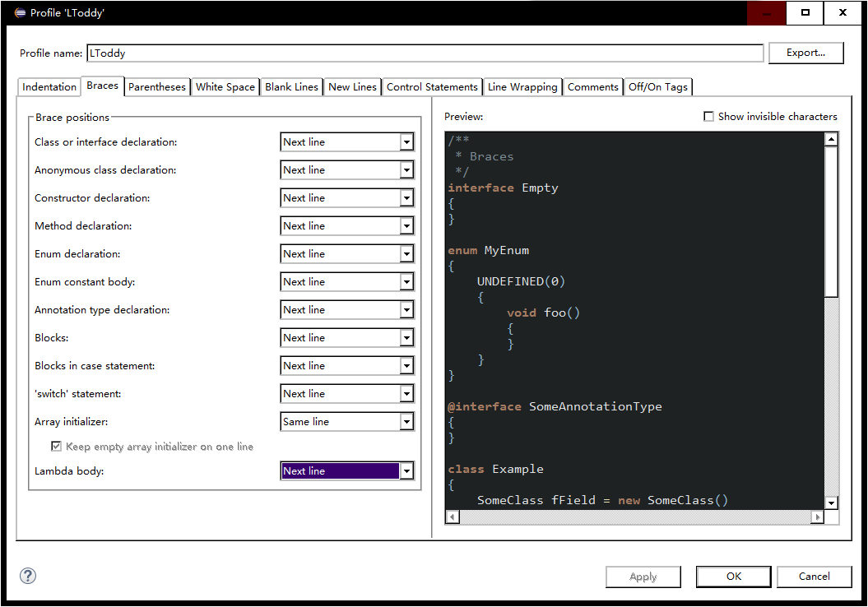Select the Braces tab

point(102,86)
